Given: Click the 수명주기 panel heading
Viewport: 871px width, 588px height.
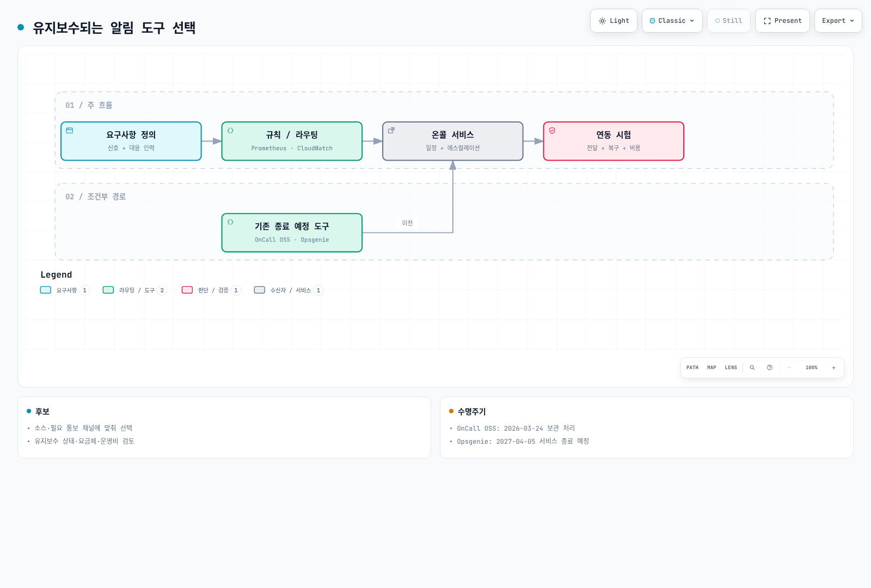Looking at the screenshot, I should [471, 412].
